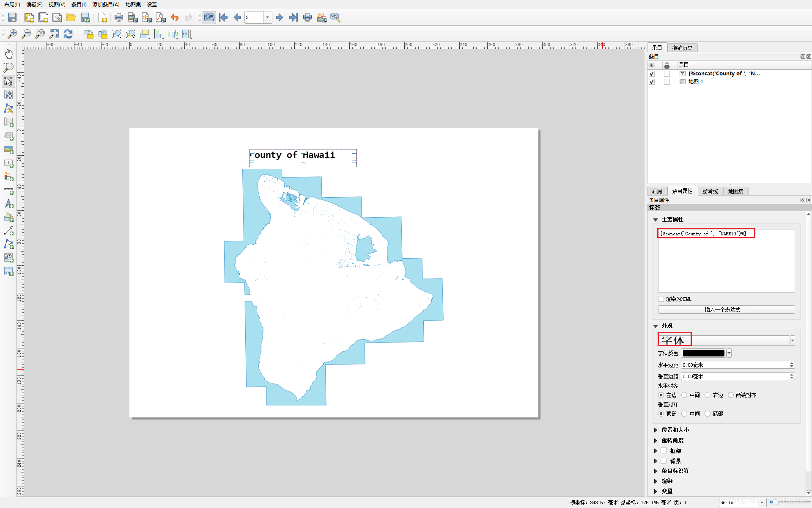This screenshot has width=812, height=508.
Task: Click the black 字体颜色 swatch
Action: click(x=703, y=353)
